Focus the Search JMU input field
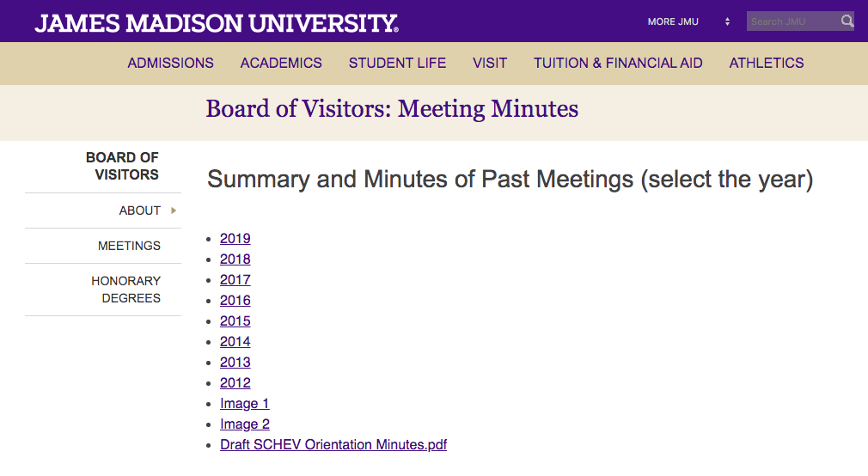Viewport: 868px width, 476px height. click(792, 21)
